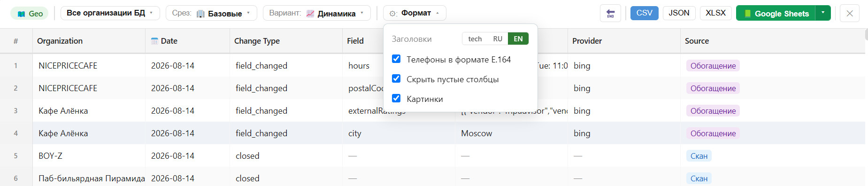Click 'closed' change type in row 6

[x=247, y=178]
